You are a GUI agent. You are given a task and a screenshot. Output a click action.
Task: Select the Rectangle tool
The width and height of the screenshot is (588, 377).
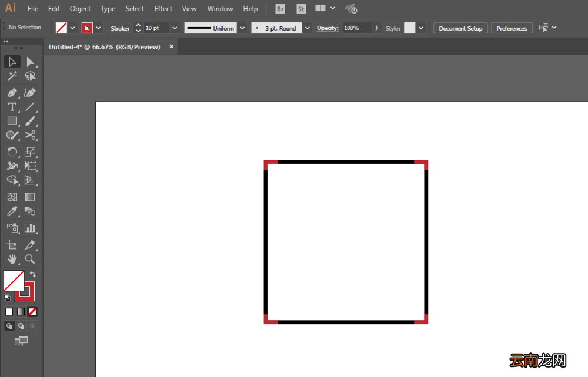pos(12,121)
